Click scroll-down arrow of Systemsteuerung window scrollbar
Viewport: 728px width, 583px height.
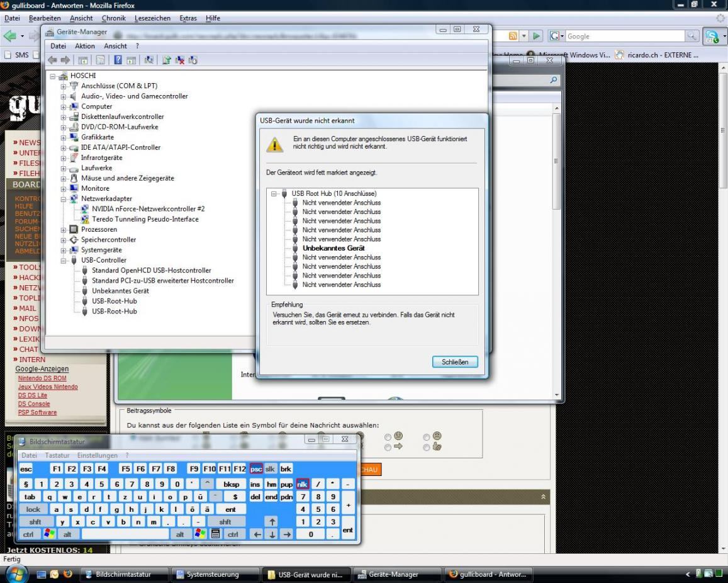557,395
